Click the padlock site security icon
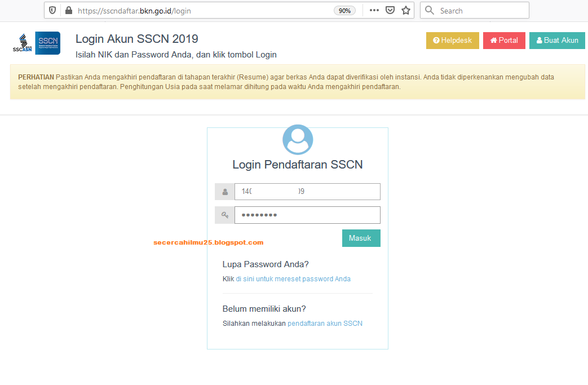The image size is (588, 385). [x=69, y=11]
